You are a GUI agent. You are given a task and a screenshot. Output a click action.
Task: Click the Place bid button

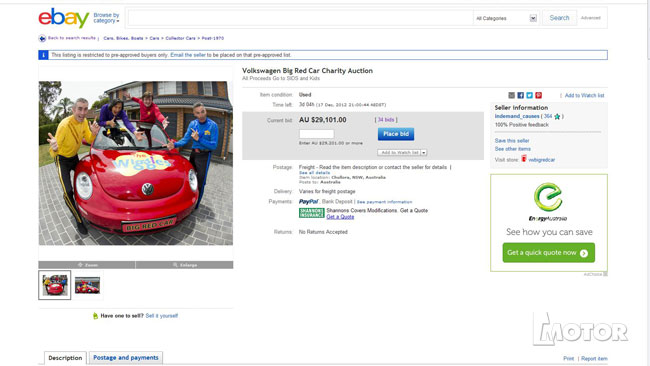[x=395, y=134]
